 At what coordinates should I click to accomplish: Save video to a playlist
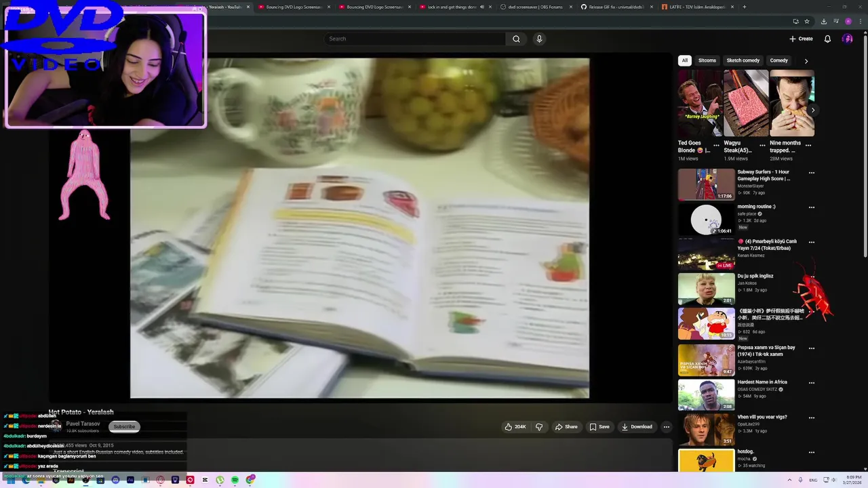point(599,426)
